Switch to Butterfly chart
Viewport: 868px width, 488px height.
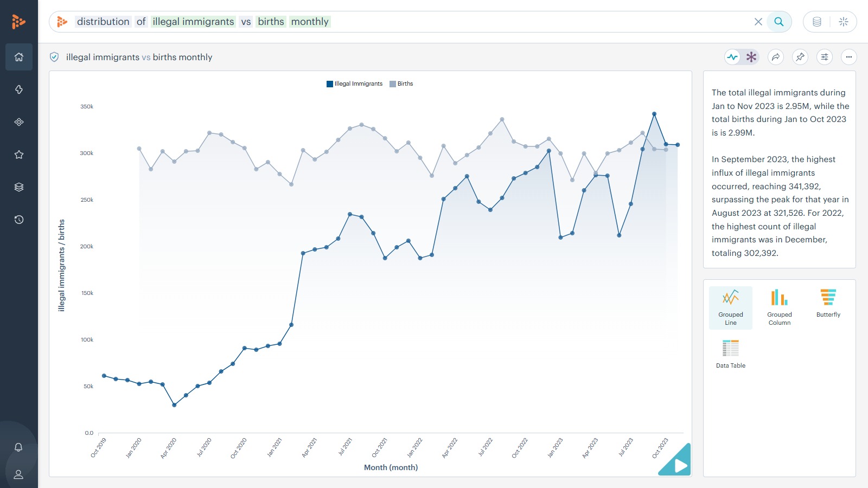(x=828, y=304)
